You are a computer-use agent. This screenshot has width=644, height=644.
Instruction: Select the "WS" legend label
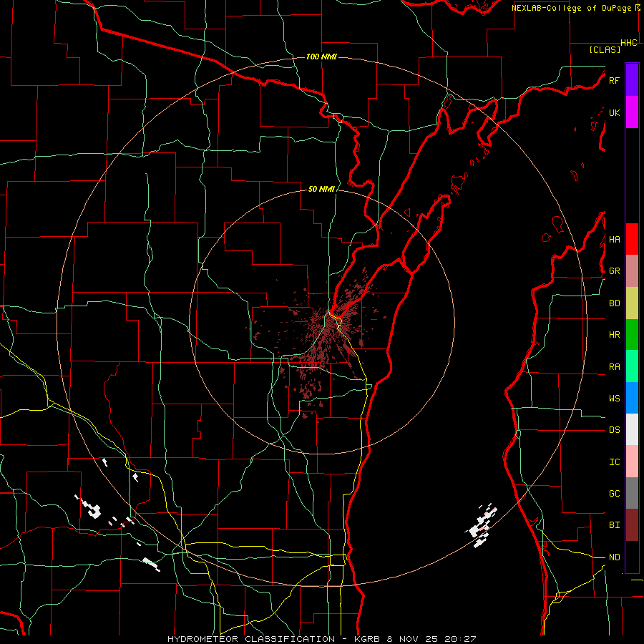point(614,398)
